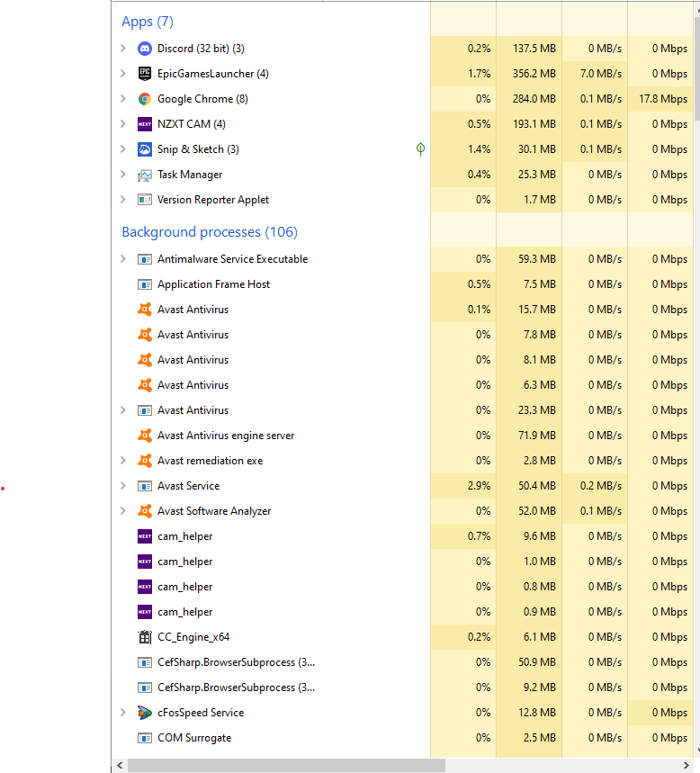Click the green leaf suspended status icon
This screenshot has width=700, height=773.
[420, 148]
